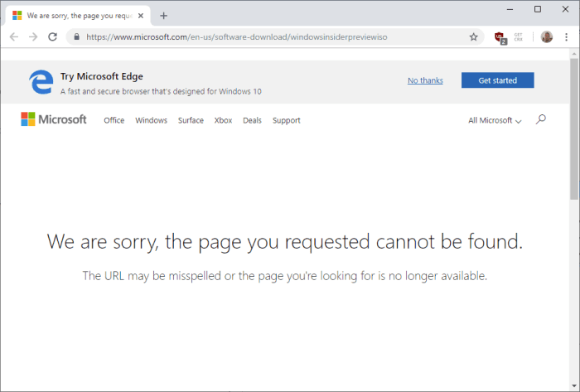The image size is (580, 392).
Task: Open the Deals nav link
Action: point(252,120)
